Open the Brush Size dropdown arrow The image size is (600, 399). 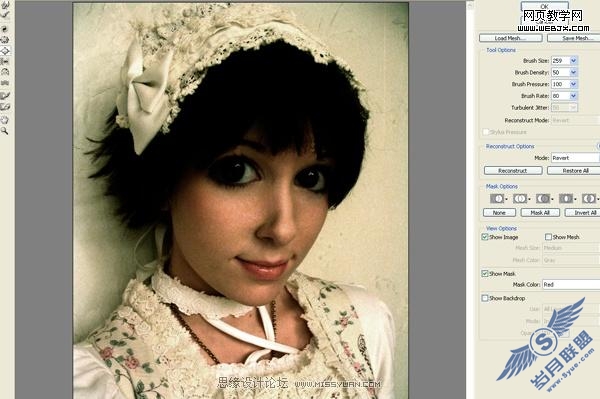574,60
